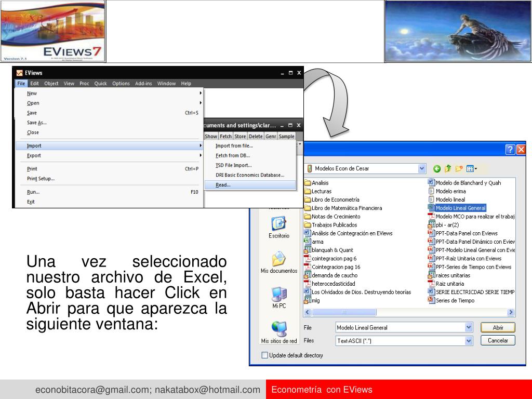Select the mlg file
This screenshot has height=399, width=532.
(x=312, y=301)
